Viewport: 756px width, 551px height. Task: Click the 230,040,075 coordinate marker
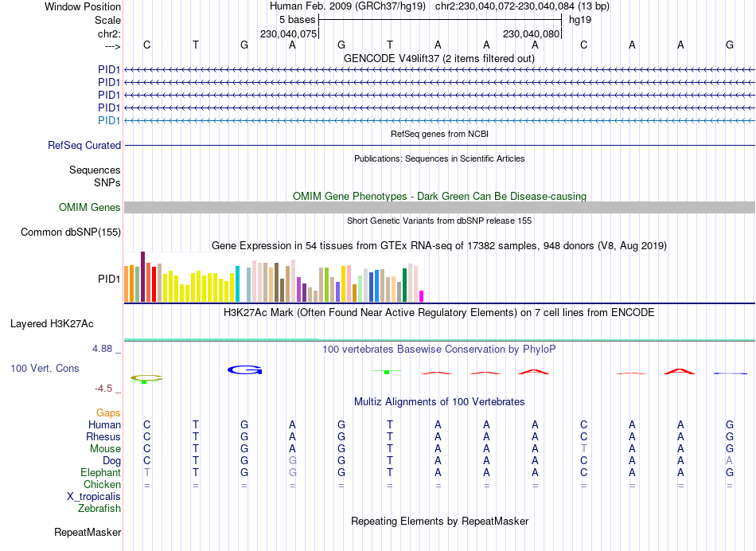[x=288, y=33]
